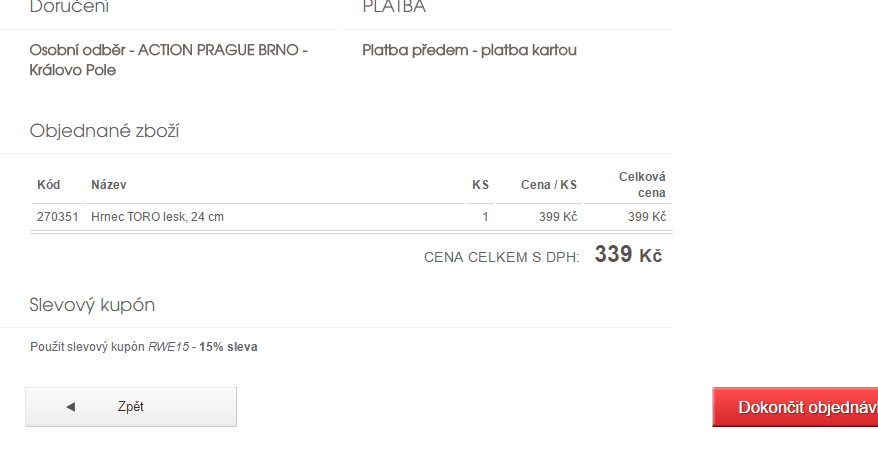The height and width of the screenshot is (459, 878).
Task: Click the Celková cena column header
Action: pos(642,185)
